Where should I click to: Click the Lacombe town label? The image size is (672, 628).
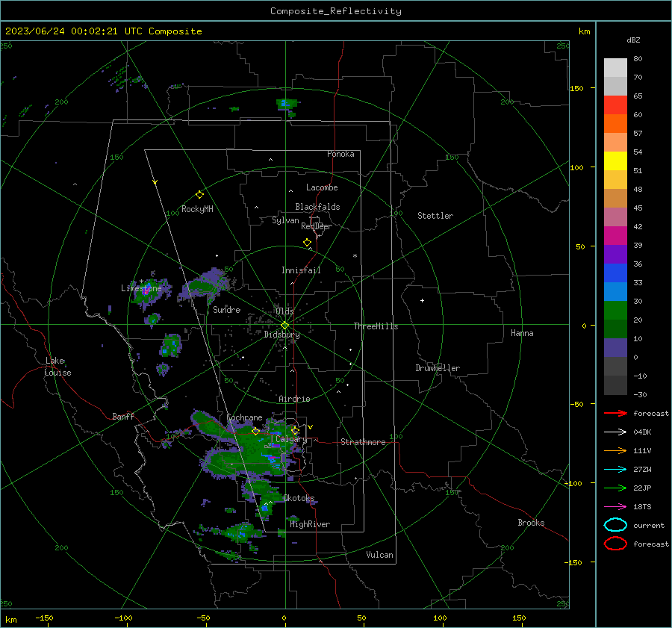[322, 187]
